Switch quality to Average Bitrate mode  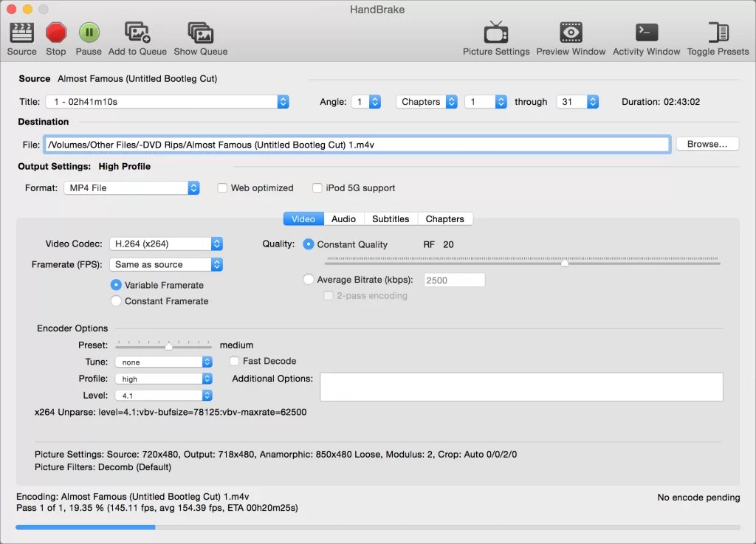[x=308, y=279]
